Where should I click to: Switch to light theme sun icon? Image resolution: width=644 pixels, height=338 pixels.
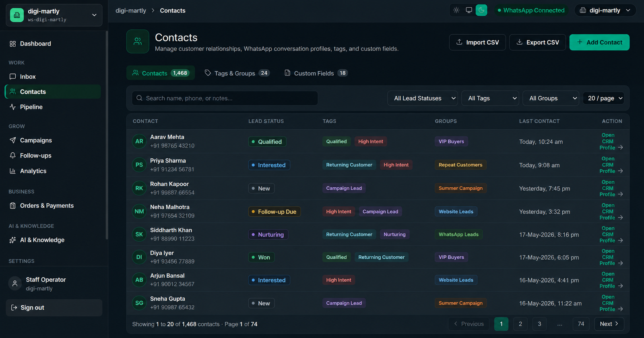pyautogui.click(x=456, y=10)
